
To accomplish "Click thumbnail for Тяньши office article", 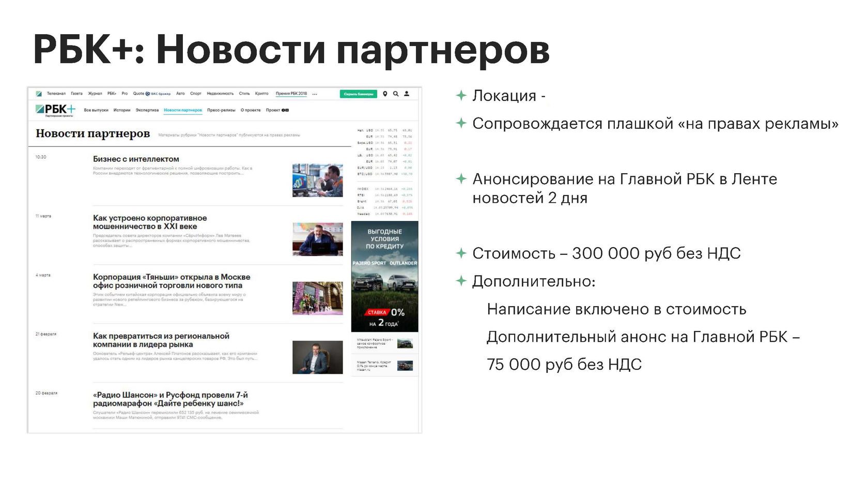I will tap(318, 298).
